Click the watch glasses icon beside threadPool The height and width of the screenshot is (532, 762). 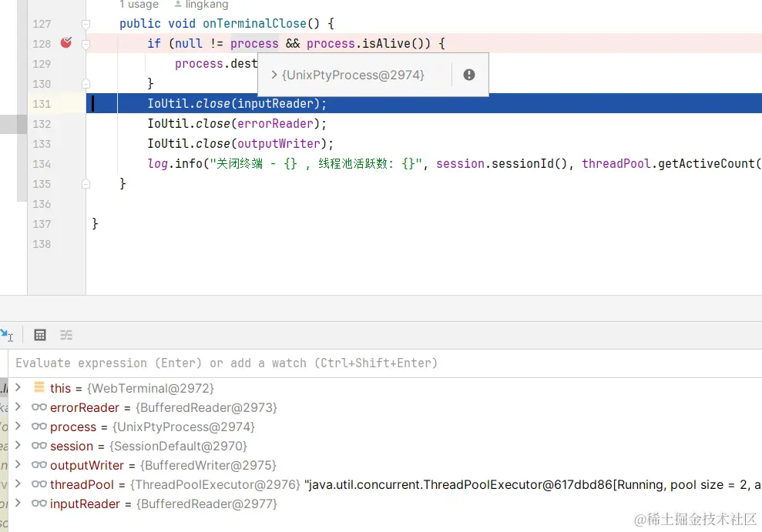pyautogui.click(x=39, y=484)
